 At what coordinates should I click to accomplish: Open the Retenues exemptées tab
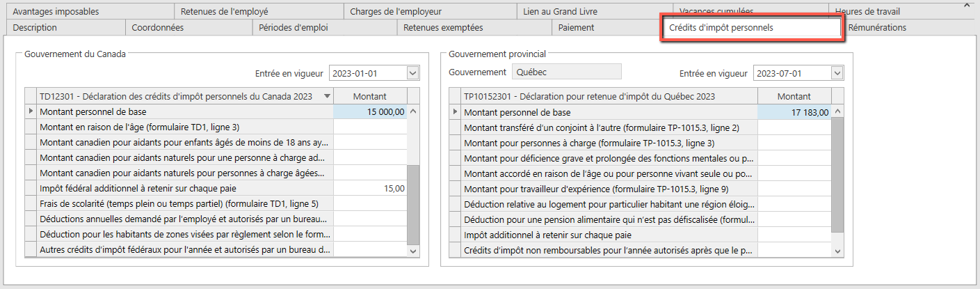point(474,28)
